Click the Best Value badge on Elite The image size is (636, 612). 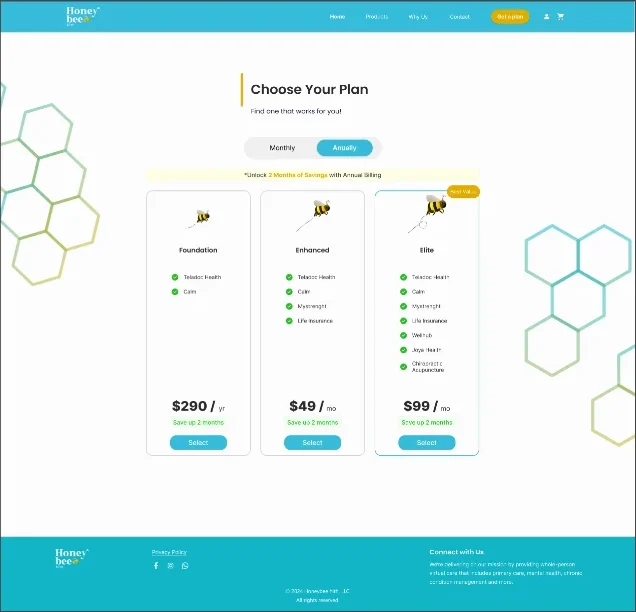[463, 192]
